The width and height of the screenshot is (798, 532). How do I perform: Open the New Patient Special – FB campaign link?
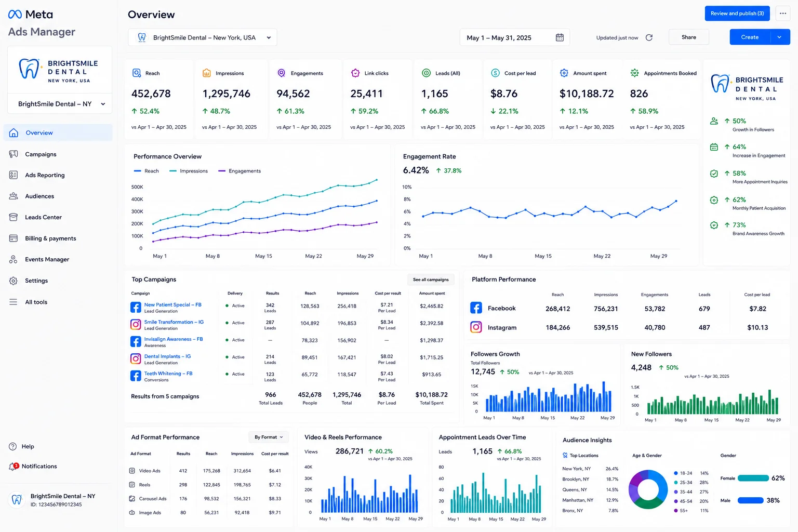point(172,305)
